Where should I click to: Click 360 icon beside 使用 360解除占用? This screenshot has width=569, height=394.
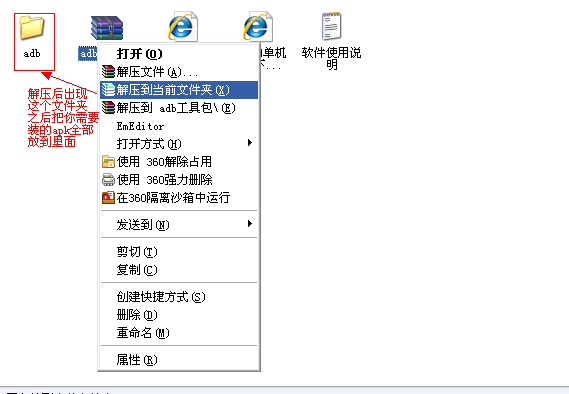[108, 161]
